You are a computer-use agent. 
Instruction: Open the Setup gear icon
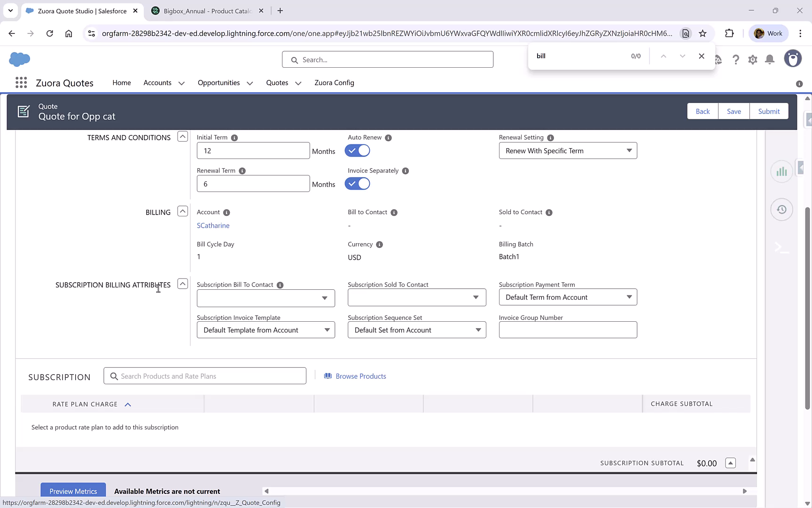point(753,59)
